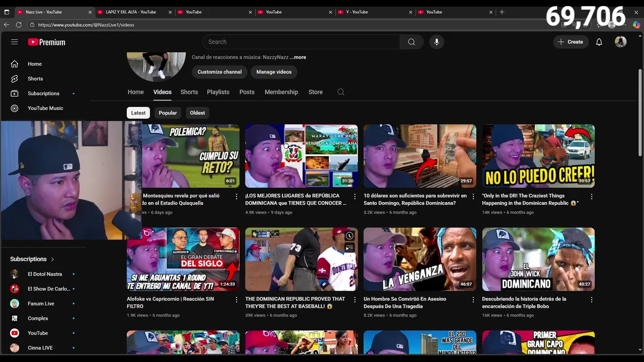Open 10 dólares son suficientes title
Viewport: 644px width, 362px height.
pyautogui.click(x=415, y=200)
